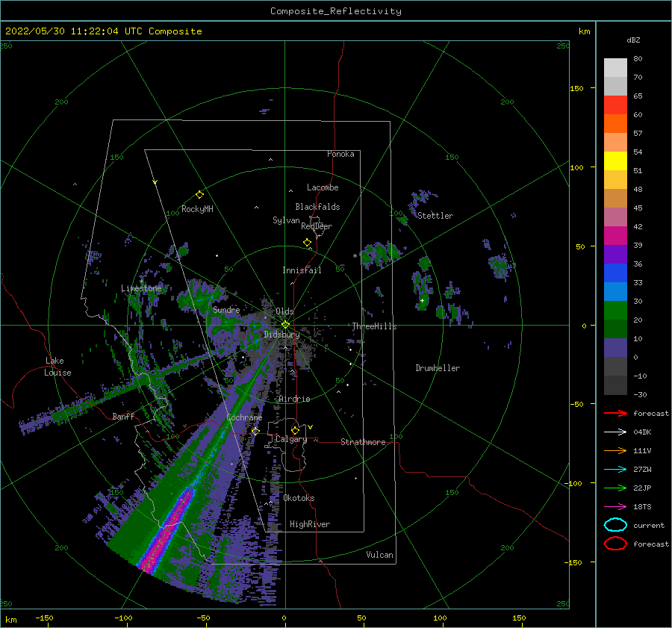Pick the slate purple 0-10 dBZ swatch
This screenshot has height=628, width=672.
pyautogui.click(x=615, y=348)
